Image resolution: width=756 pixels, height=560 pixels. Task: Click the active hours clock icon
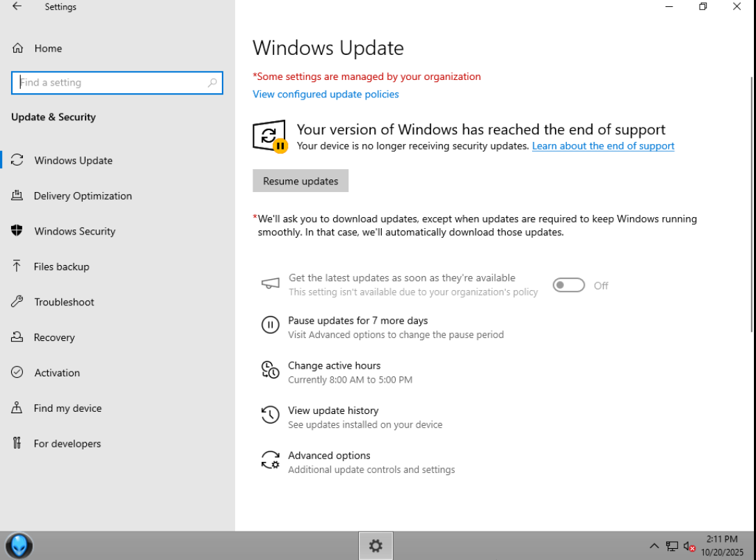click(270, 370)
